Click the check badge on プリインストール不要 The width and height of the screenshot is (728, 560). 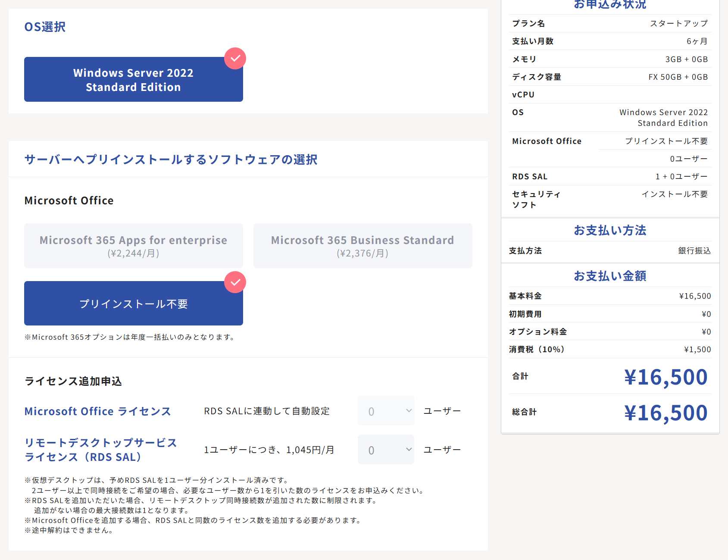coord(235,282)
